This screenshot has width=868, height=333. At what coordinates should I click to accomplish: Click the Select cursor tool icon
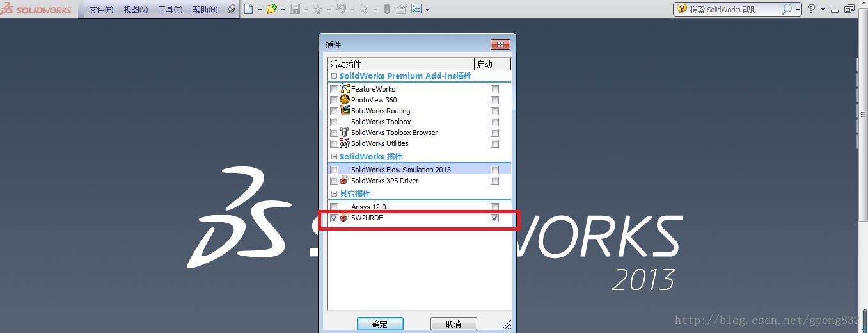364,9
